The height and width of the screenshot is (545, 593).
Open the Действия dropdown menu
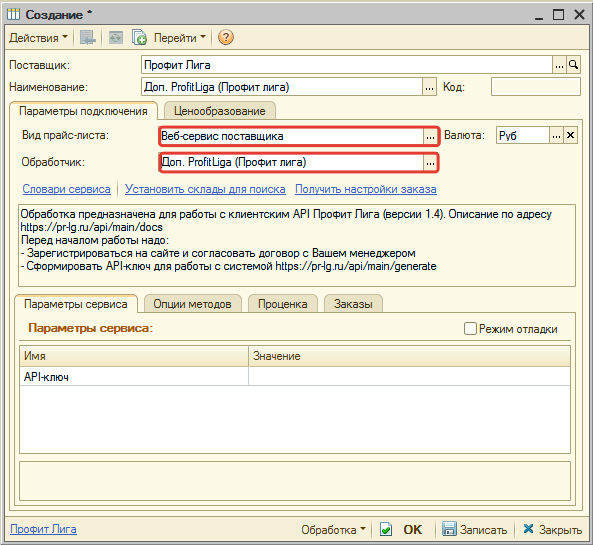(x=38, y=38)
